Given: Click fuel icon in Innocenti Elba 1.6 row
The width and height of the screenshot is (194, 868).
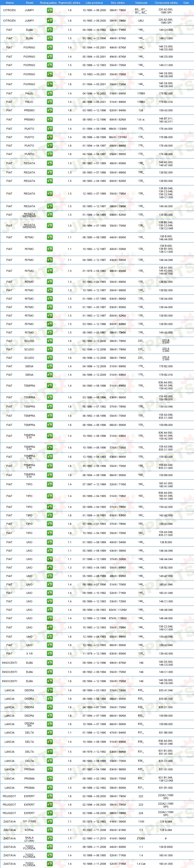Looking at the screenshot, I should (50, 681).
